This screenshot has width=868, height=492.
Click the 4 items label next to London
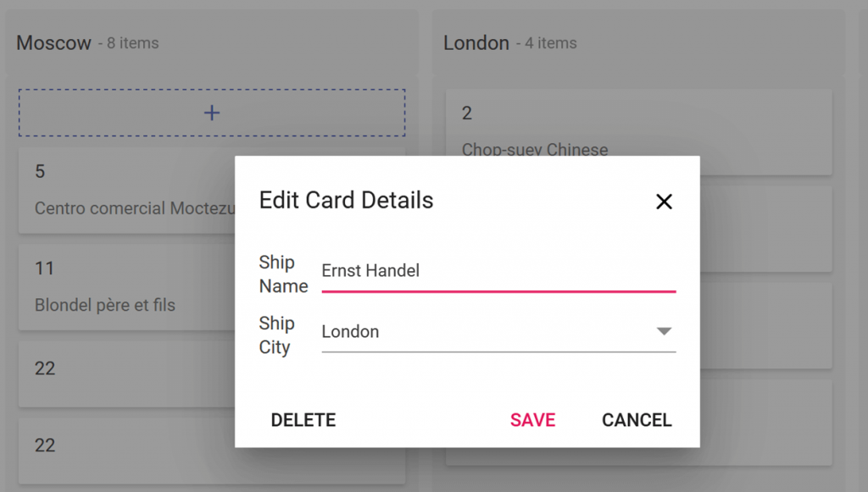549,43
